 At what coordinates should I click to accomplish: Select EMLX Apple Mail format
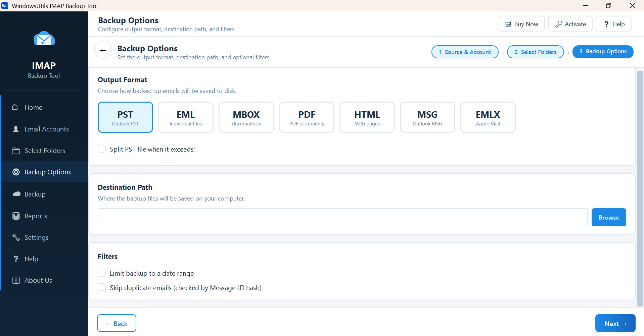tap(488, 117)
